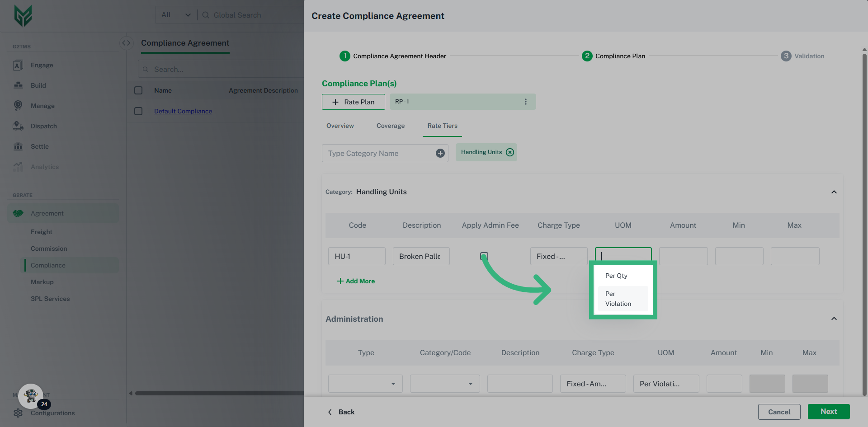
Task: Remove the Handling Units category chip
Action: 510,152
